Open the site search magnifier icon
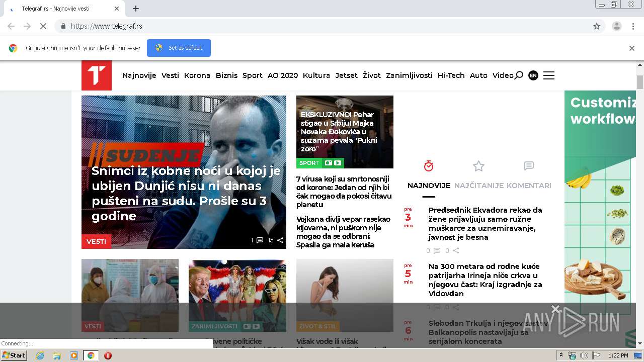The image size is (644, 362). tap(519, 75)
